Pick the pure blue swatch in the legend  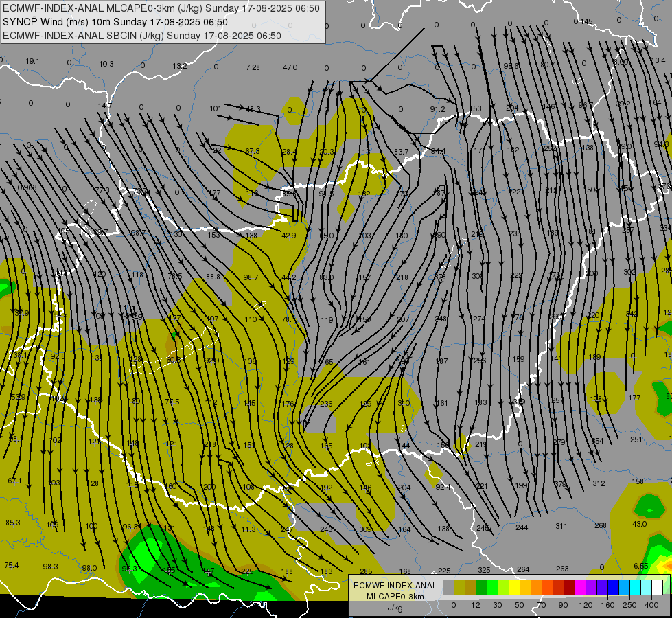click(x=613, y=587)
